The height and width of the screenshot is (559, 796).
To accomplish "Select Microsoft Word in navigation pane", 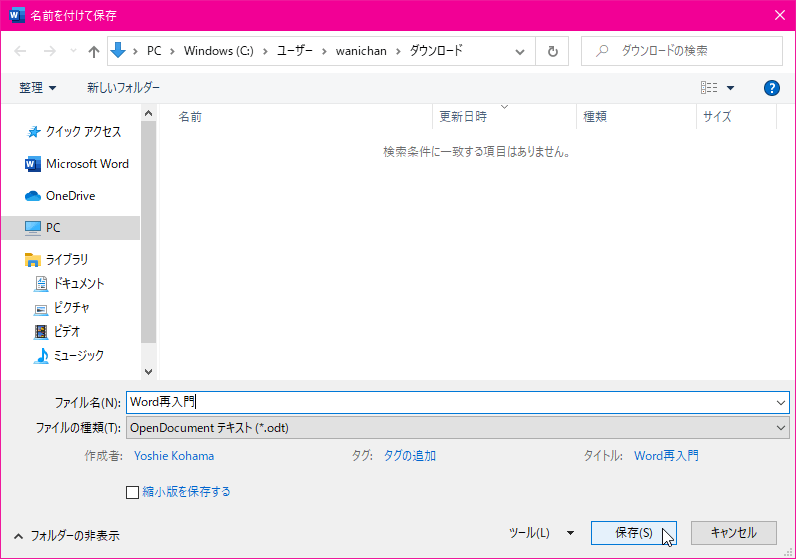I will point(87,164).
